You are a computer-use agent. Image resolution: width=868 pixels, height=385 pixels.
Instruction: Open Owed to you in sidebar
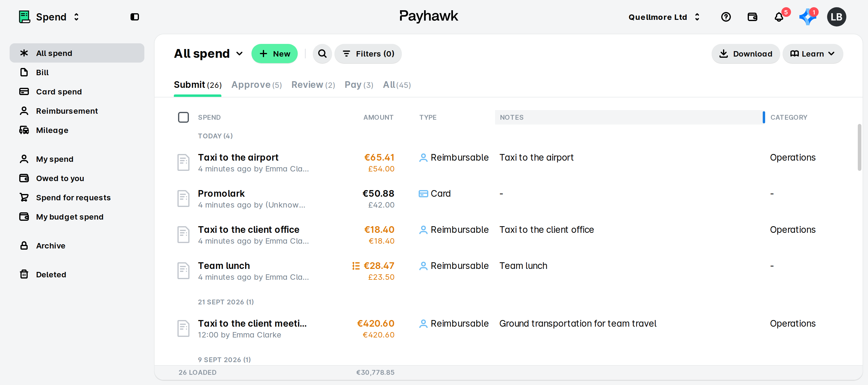point(77,178)
